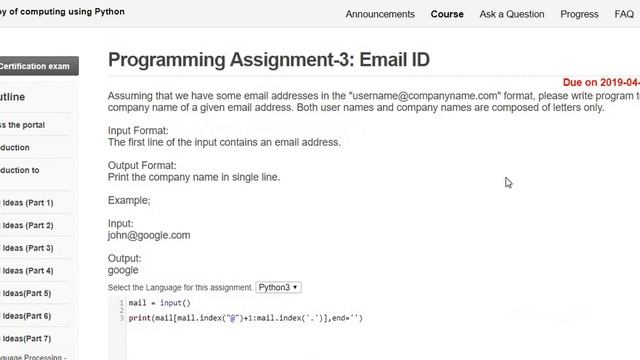The height and width of the screenshot is (360, 640).
Task: Click 'Print the company name in single line.'
Action: coord(194,177)
